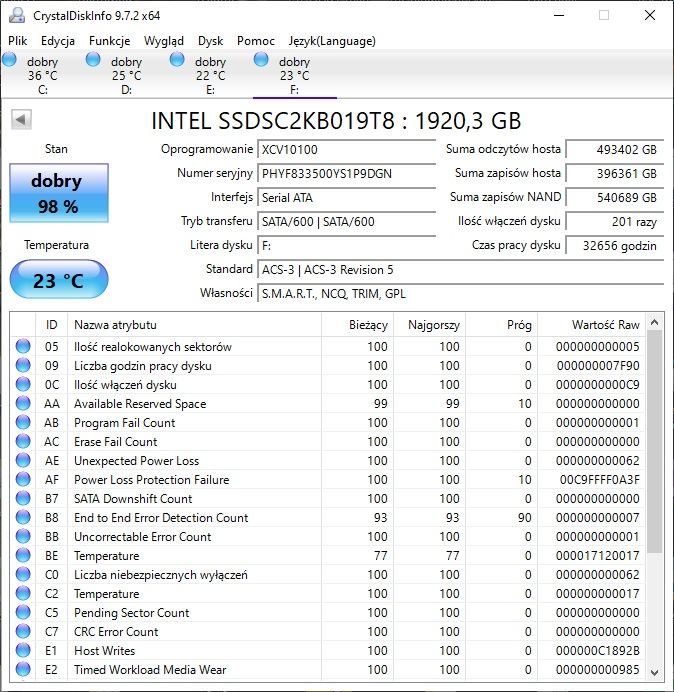Click status icon for Uncorrectable Error Count
This screenshot has height=692, width=674.
23,536
